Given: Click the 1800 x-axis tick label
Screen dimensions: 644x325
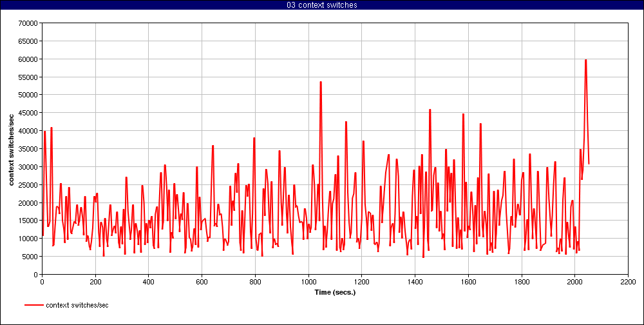Looking at the screenshot, I should (522, 282).
